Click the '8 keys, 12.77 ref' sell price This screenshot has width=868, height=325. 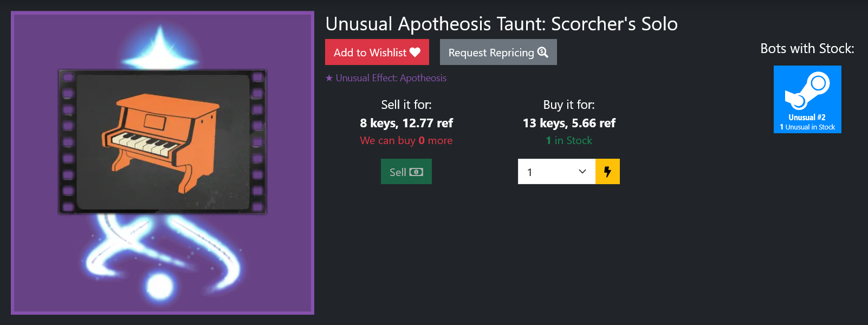click(x=406, y=123)
